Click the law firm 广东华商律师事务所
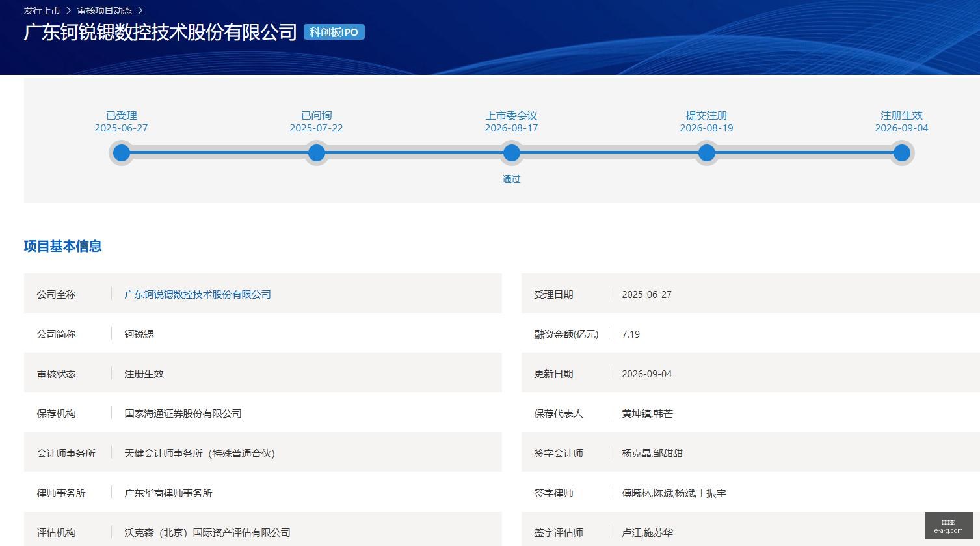Screen dimensions: 980x546 click(x=168, y=493)
